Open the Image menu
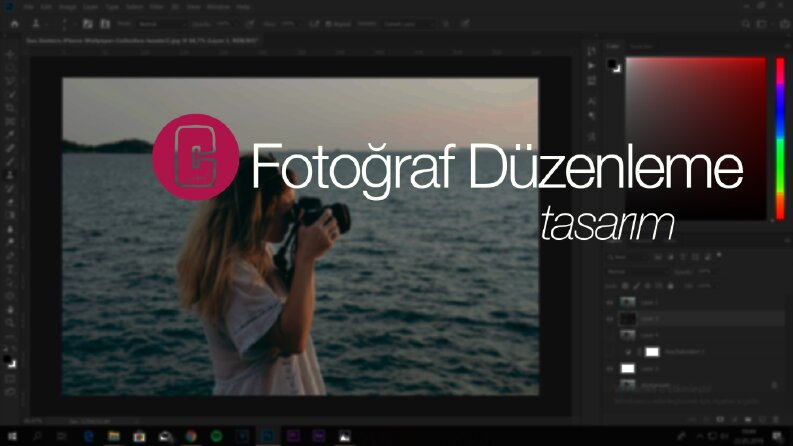793x446 pixels. [x=67, y=7]
